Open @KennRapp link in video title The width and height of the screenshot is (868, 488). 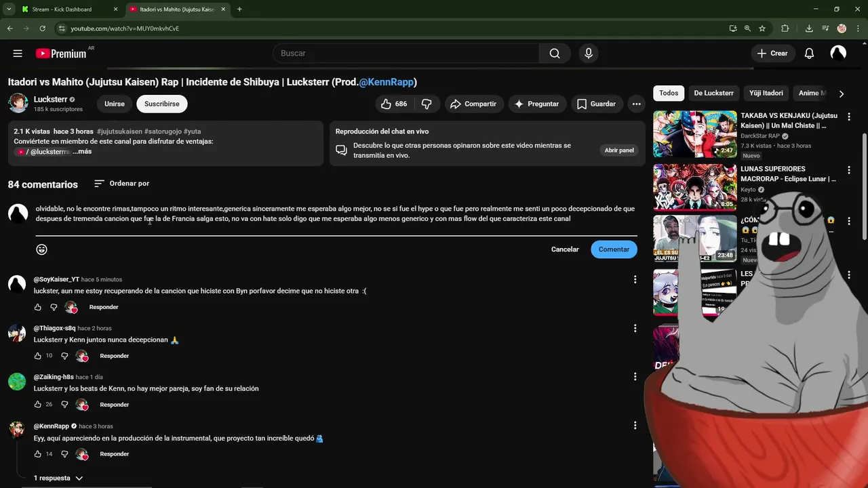click(x=386, y=82)
